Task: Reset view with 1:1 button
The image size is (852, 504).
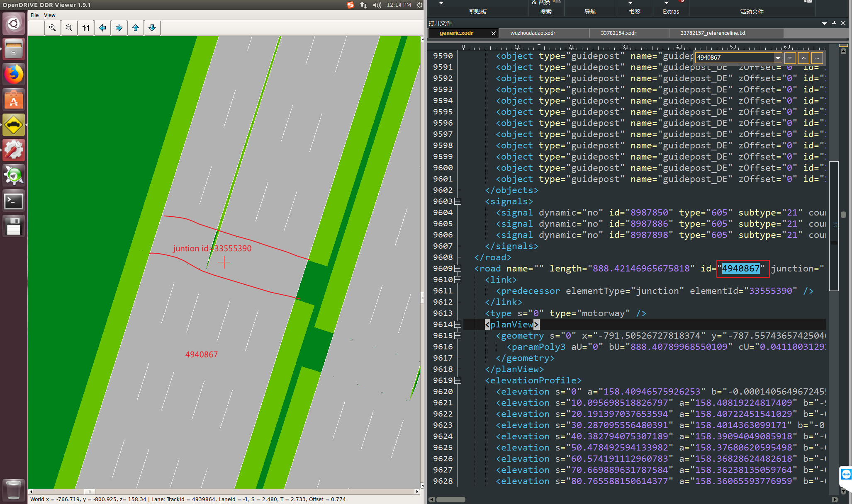Action: 86,28
